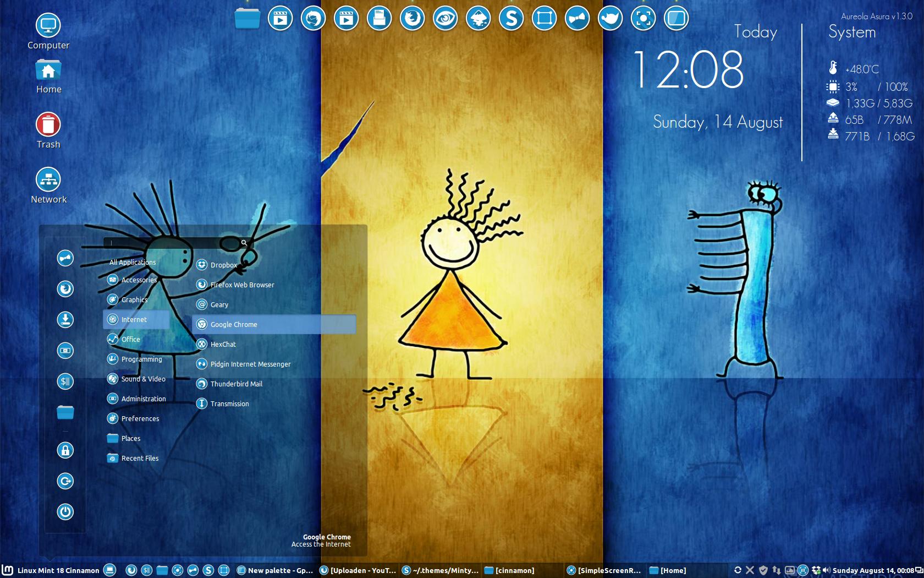Viewport: 924px width, 578px height.
Task: Click the panel clock Sunday August 14
Action: [x=873, y=570]
